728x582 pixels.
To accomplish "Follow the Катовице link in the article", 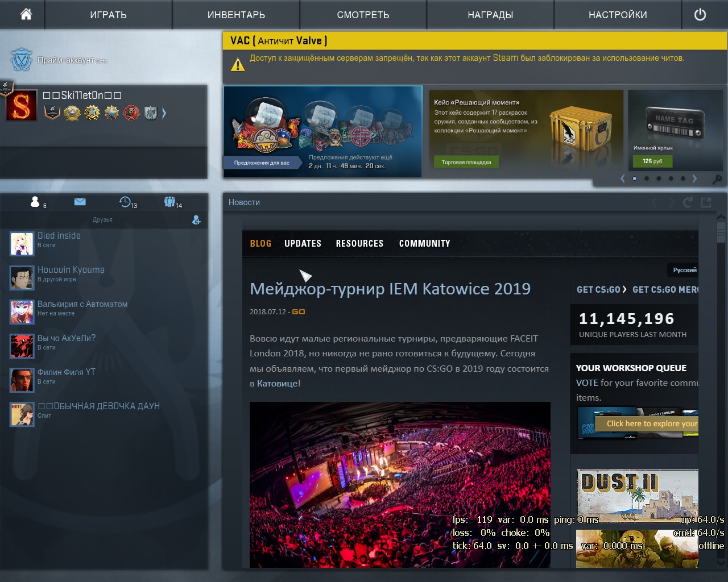I will (x=278, y=383).
